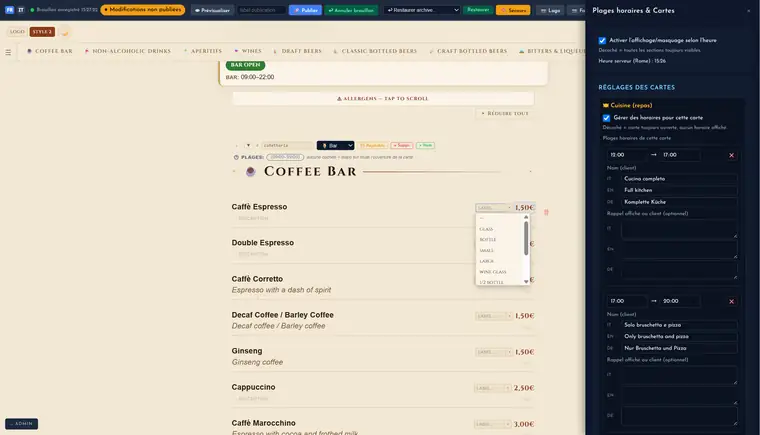
Task: Click the blue Publier button
Action: [x=305, y=10]
